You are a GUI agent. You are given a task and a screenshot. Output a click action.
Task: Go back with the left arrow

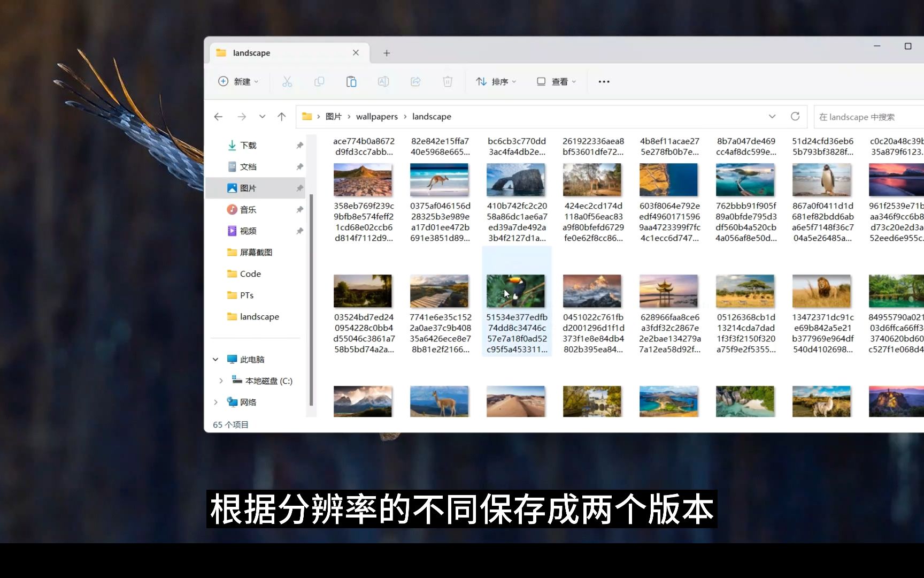click(218, 117)
